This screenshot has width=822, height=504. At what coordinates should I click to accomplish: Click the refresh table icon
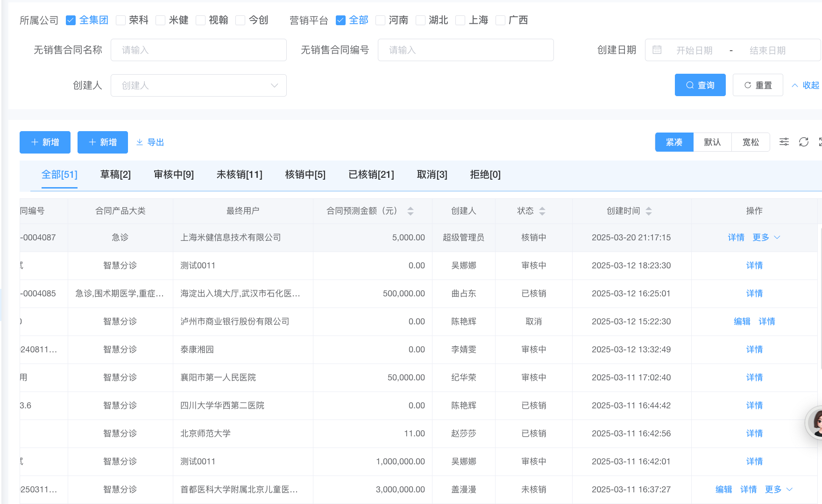tap(804, 142)
